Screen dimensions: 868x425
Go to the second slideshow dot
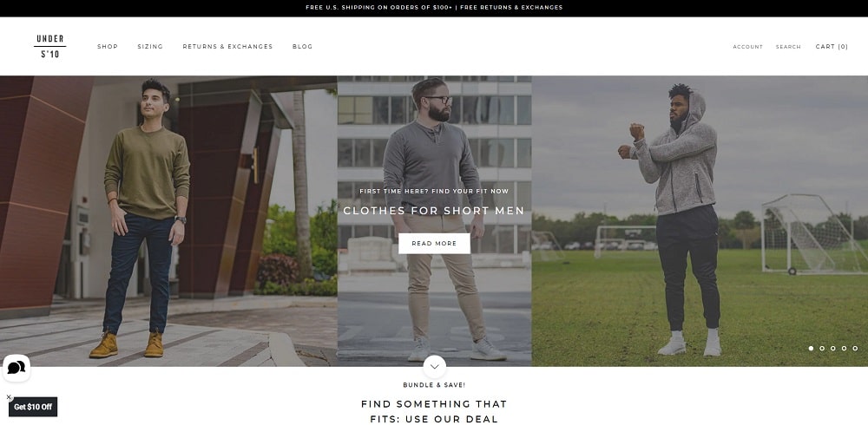822,348
